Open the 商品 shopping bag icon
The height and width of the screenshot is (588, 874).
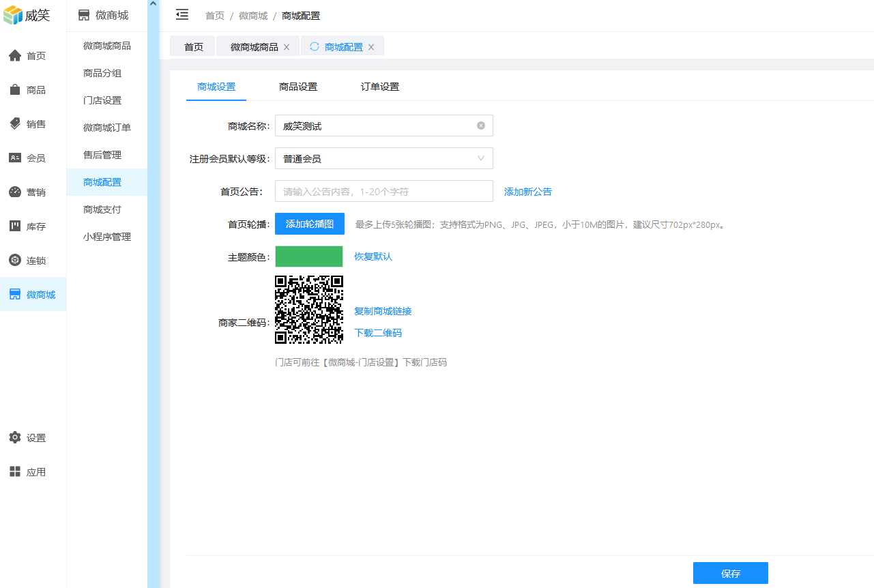[x=15, y=90]
